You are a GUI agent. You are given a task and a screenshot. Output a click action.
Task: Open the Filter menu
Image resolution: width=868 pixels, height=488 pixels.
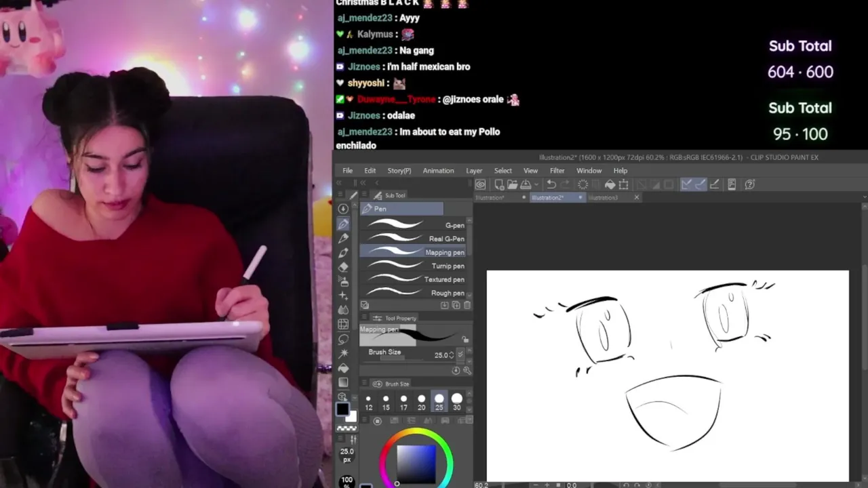[557, 170]
